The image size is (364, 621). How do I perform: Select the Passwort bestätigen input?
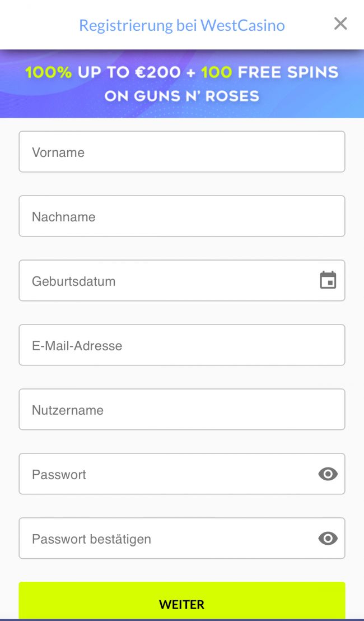click(168, 539)
